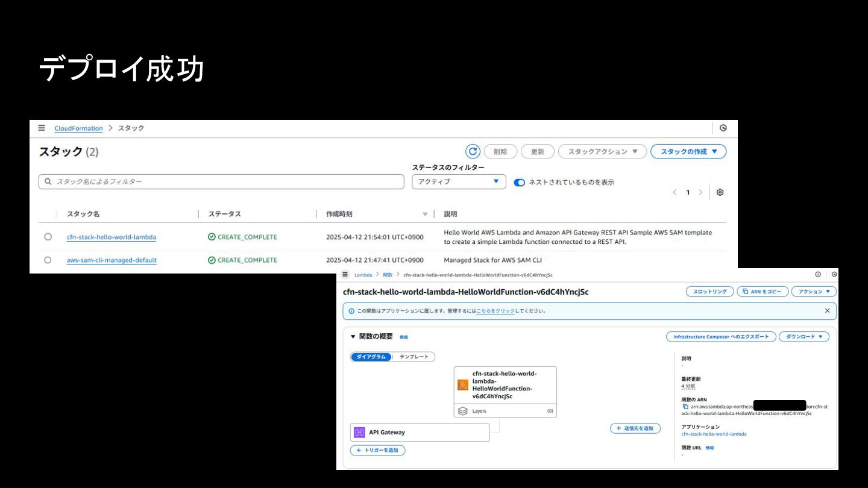
Task: Click the purple API Gateway icon
Action: tap(359, 432)
